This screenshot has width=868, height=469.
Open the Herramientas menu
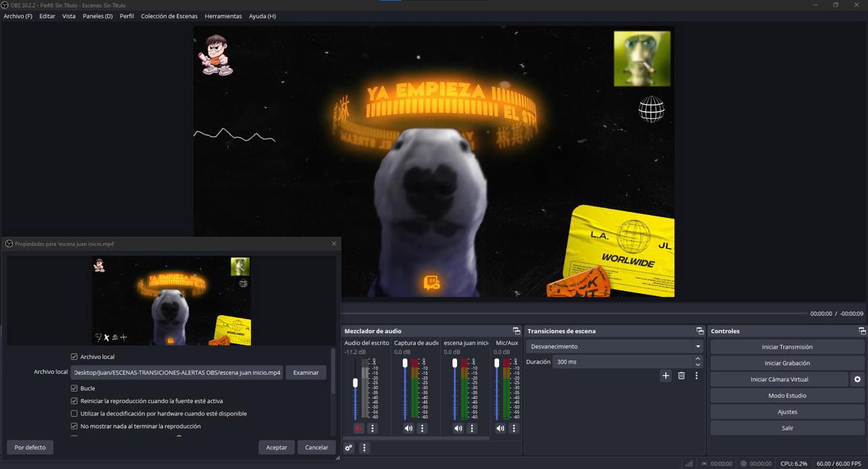(223, 16)
